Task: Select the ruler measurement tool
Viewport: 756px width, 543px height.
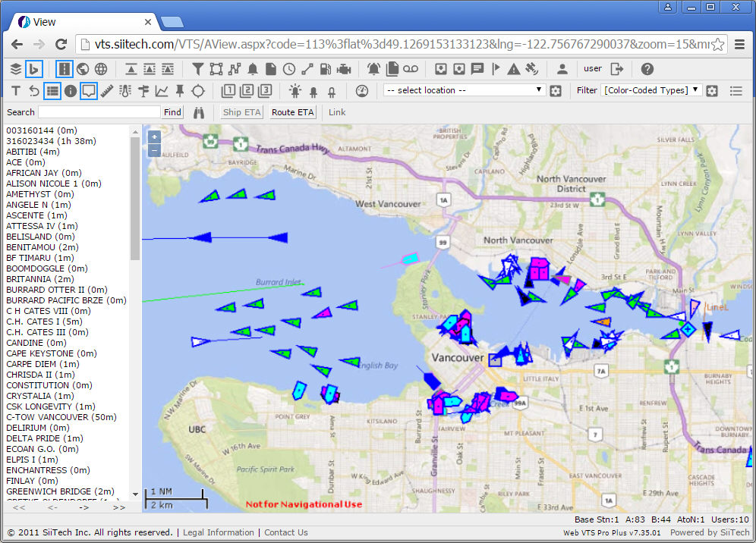Action: [107, 91]
